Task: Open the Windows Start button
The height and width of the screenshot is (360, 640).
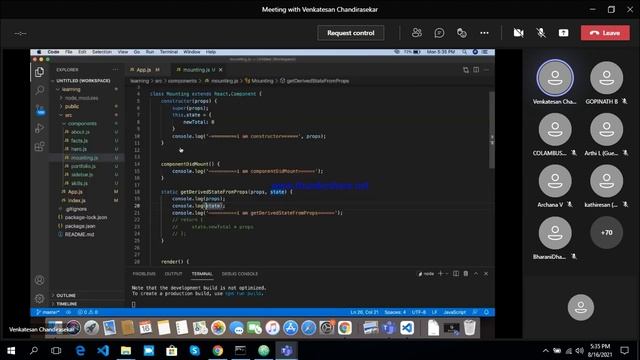Action: [x=11, y=351]
